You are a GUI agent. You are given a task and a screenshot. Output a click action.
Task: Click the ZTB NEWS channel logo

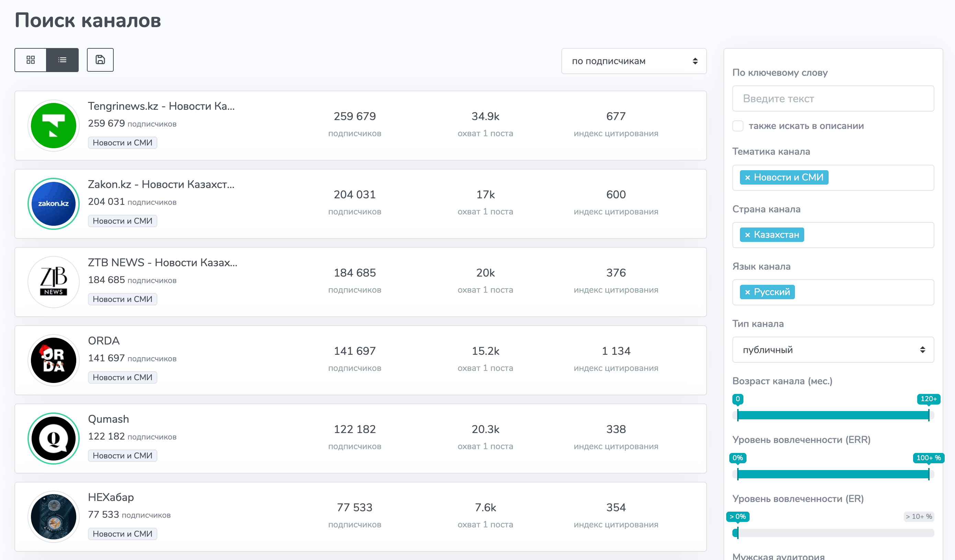(54, 282)
